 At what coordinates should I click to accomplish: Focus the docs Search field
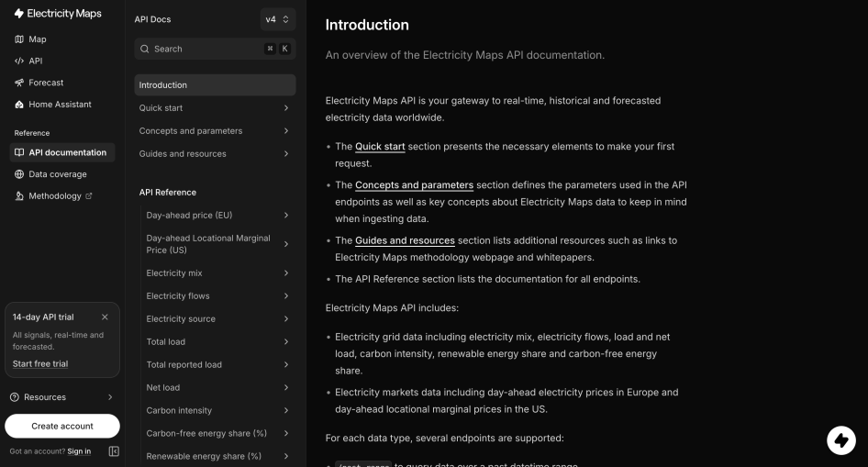pos(215,49)
